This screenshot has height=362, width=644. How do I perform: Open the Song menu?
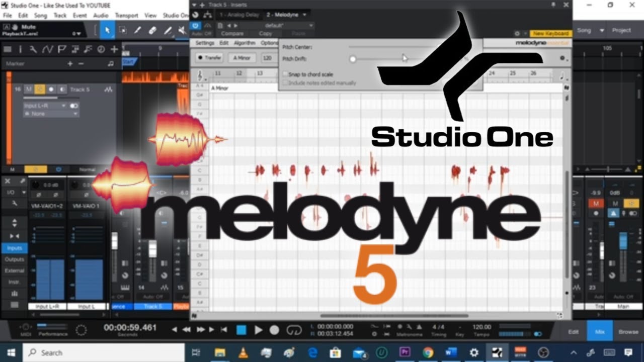(40, 16)
